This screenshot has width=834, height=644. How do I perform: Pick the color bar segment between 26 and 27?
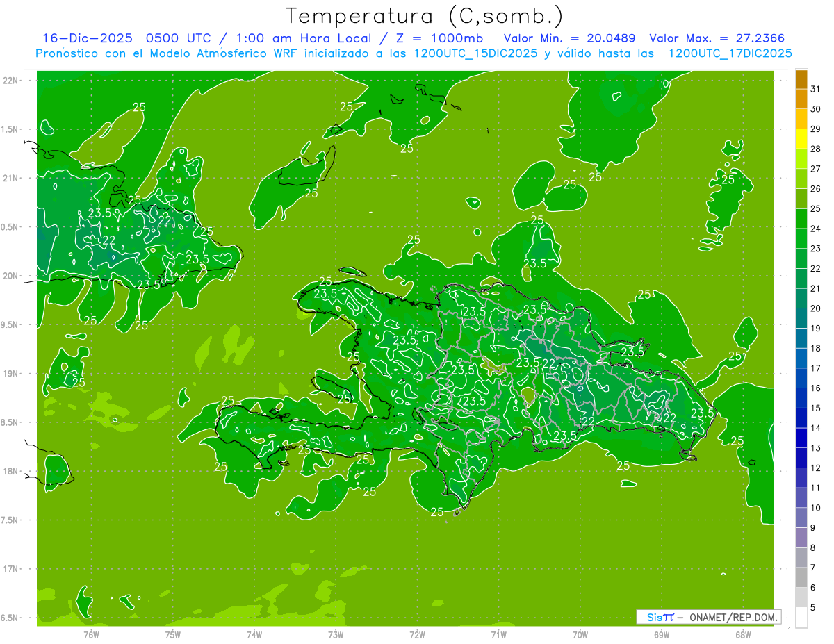coord(801,179)
